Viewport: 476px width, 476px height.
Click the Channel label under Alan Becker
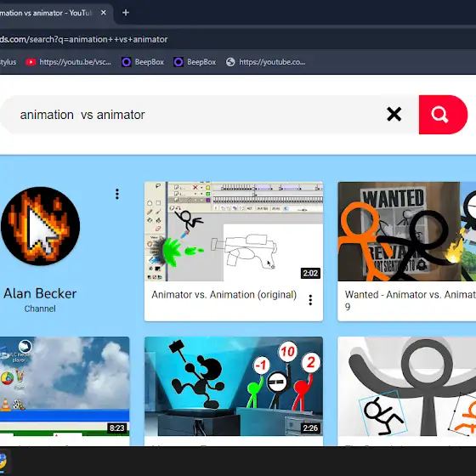pyautogui.click(x=40, y=309)
